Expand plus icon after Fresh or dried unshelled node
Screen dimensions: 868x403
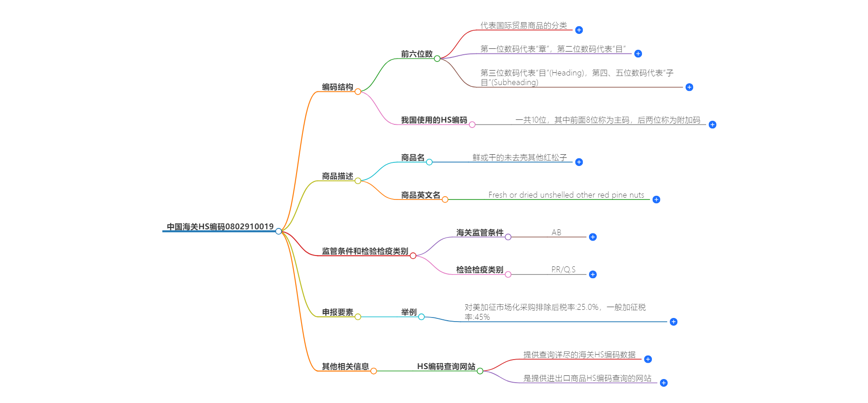(656, 199)
